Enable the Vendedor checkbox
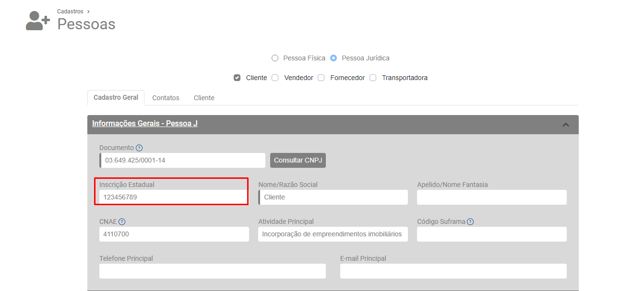This screenshot has height=291, width=644. [275, 78]
